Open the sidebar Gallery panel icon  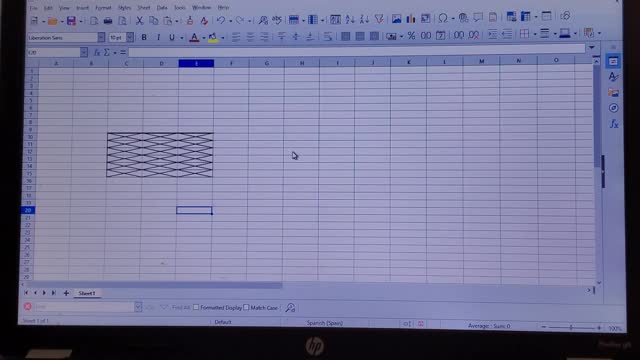click(x=613, y=93)
